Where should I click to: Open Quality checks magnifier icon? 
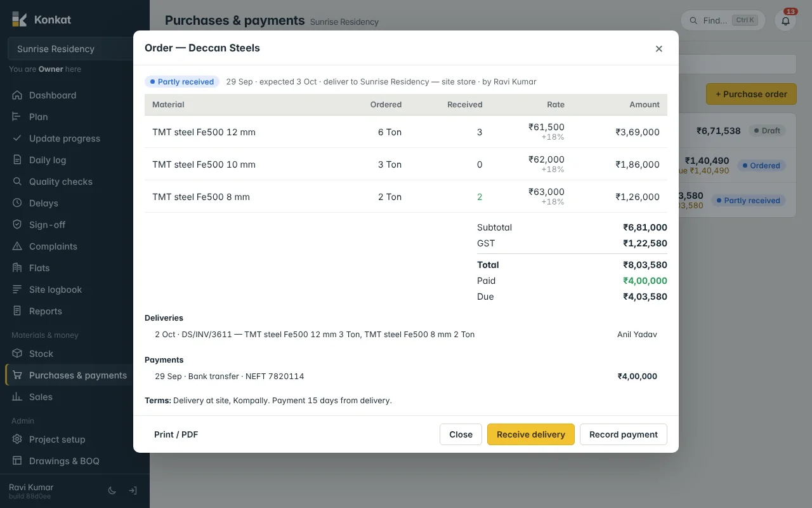click(x=17, y=182)
